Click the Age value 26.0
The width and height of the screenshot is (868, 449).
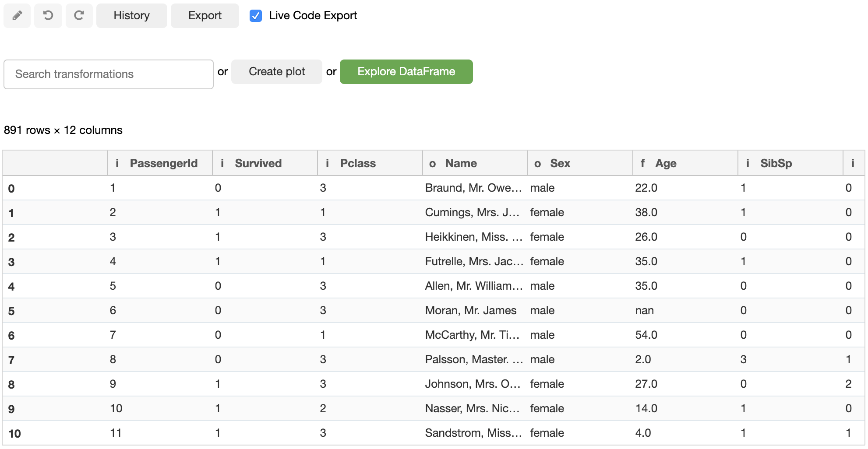646,237
